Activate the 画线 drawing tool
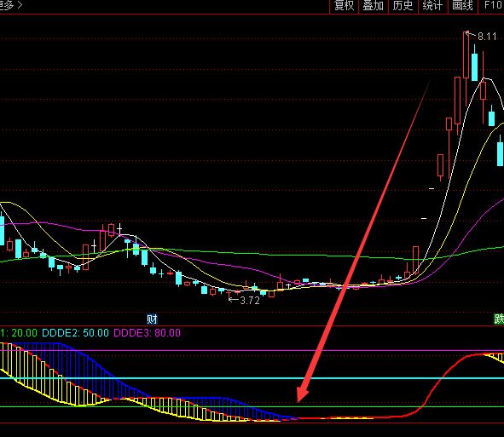The width and height of the screenshot is (504, 437). click(x=462, y=6)
